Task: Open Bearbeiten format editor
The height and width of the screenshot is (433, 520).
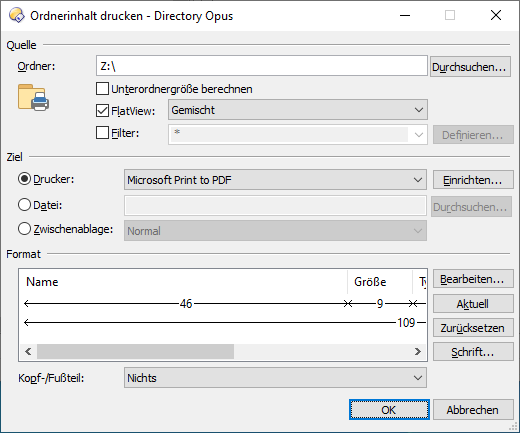Action: [473, 279]
